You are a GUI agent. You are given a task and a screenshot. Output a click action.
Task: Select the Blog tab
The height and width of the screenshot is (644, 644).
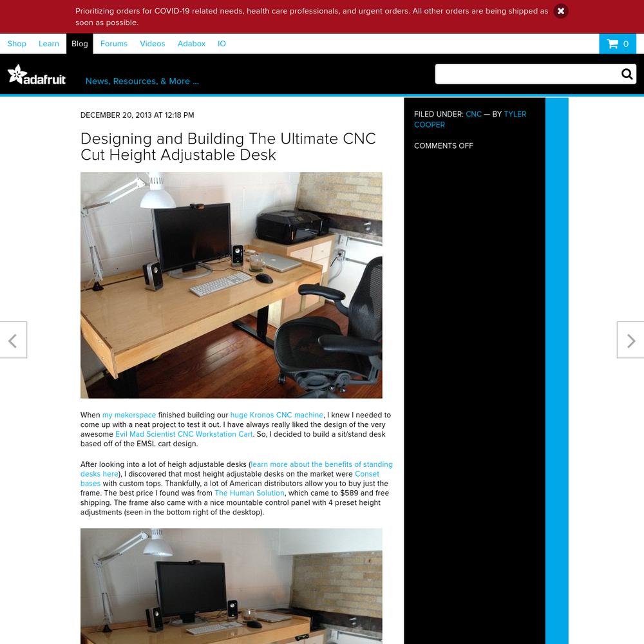(x=80, y=44)
